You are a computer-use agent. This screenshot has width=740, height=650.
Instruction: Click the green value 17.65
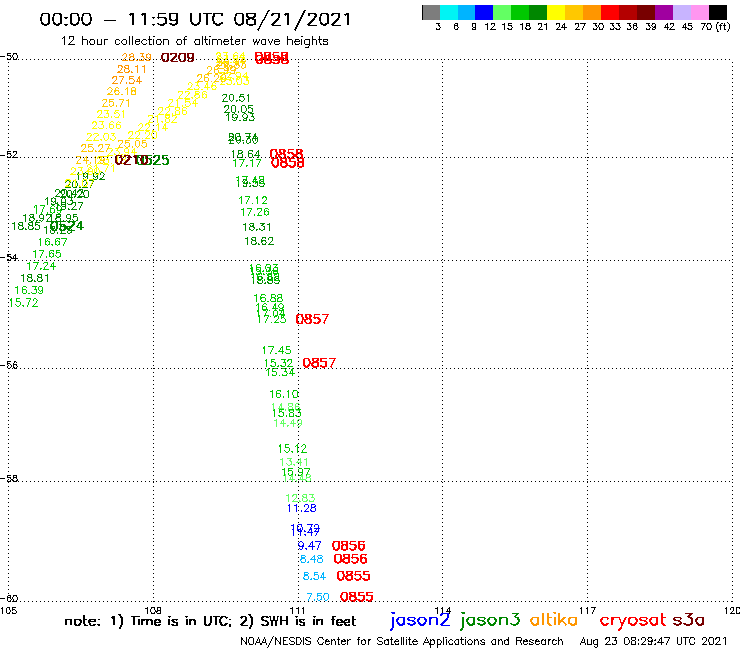pyautogui.click(x=47, y=254)
